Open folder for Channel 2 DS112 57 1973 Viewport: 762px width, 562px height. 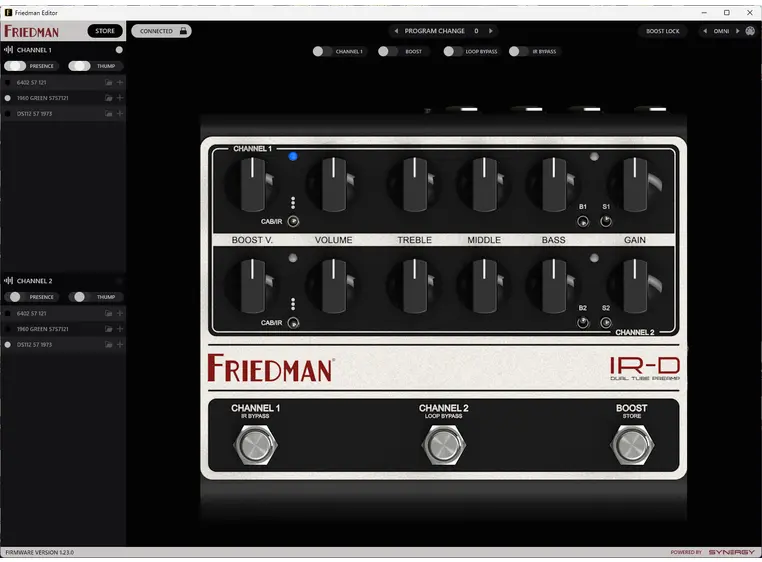pyautogui.click(x=108, y=345)
